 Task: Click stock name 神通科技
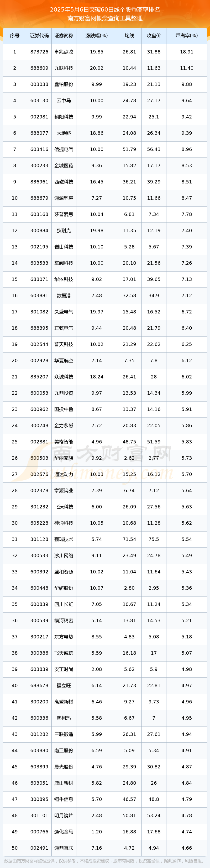64,523
